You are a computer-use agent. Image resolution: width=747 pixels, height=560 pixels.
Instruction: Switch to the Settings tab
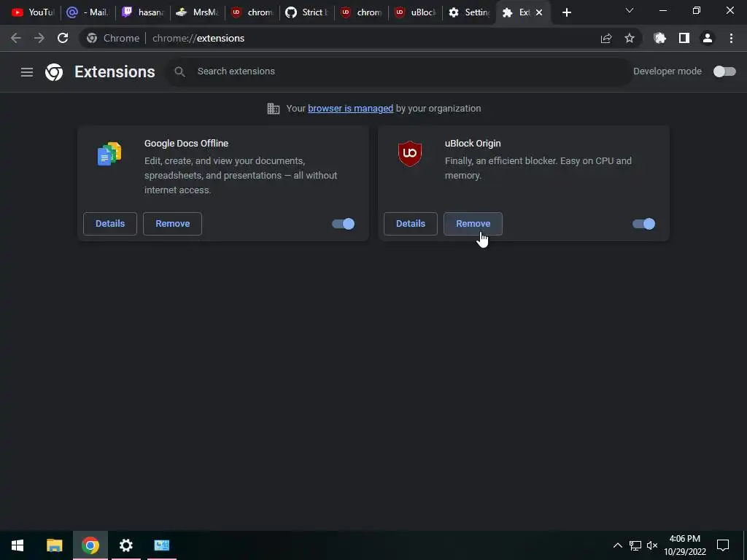pyautogui.click(x=469, y=12)
